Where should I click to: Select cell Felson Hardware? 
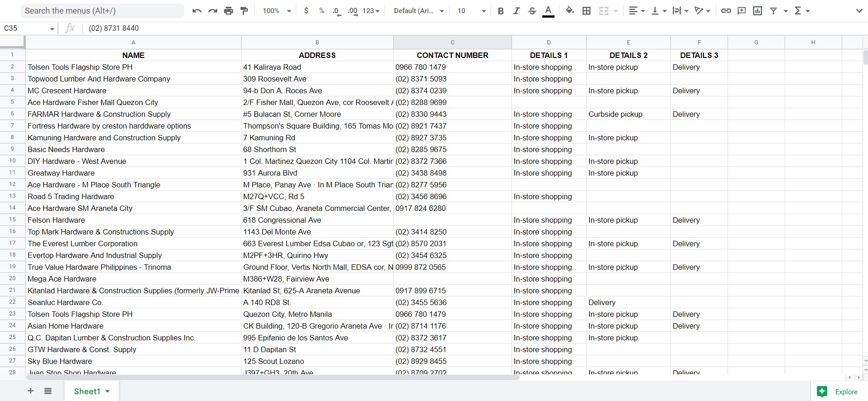[133, 220]
